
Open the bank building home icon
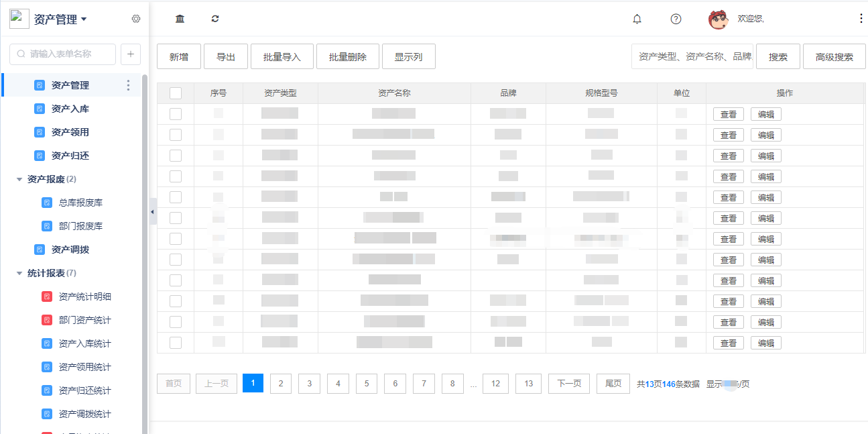tap(180, 19)
